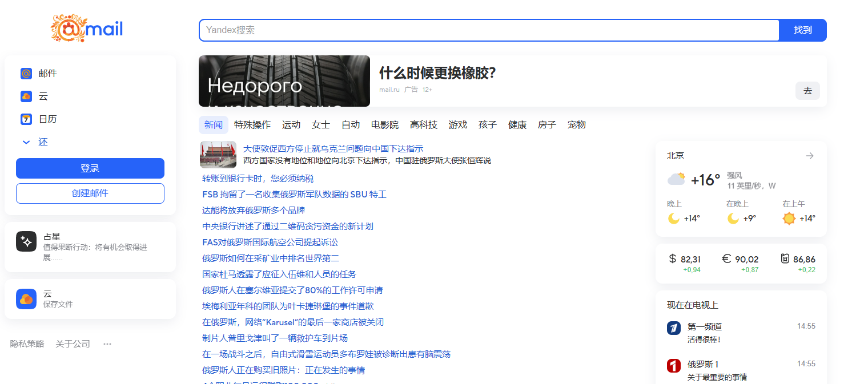Viewport: 868px width, 384px height.
Task: Click the +14° evening moon icon
Action: [674, 219]
